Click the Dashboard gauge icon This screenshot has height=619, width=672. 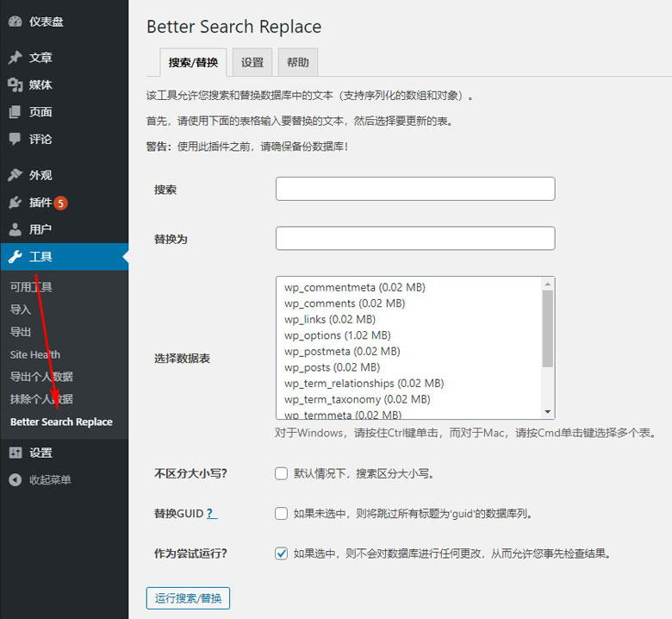click(15, 22)
